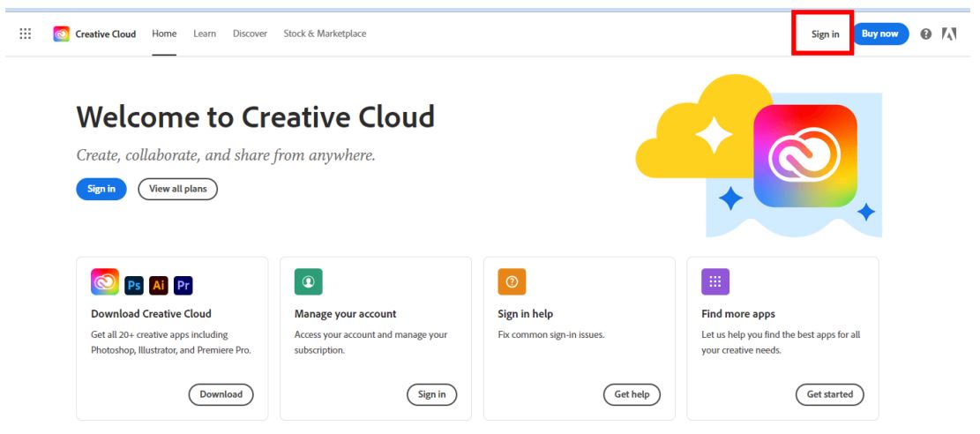This screenshot has width=980, height=434.
Task: Click the Illustrator icon in download card
Action: tap(159, 285)
